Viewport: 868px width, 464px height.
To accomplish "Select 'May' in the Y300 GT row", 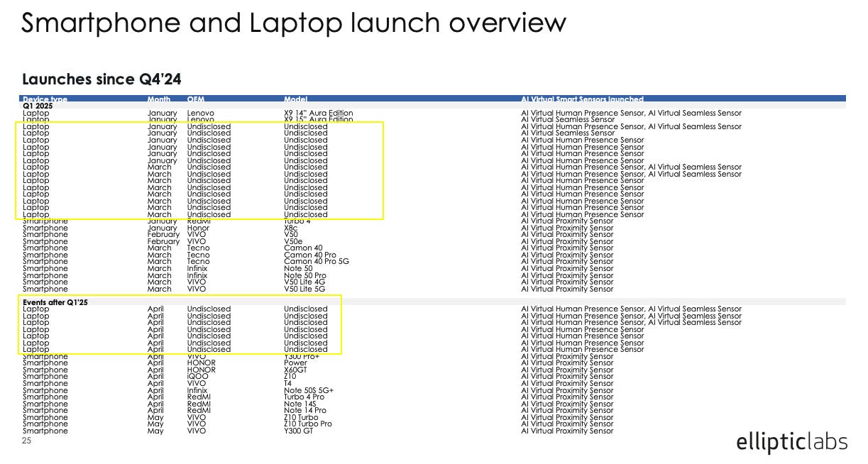I will click(155, 431).
